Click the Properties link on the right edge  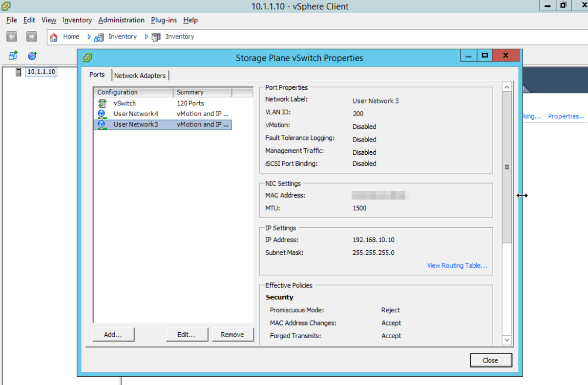tap(566, 116)
